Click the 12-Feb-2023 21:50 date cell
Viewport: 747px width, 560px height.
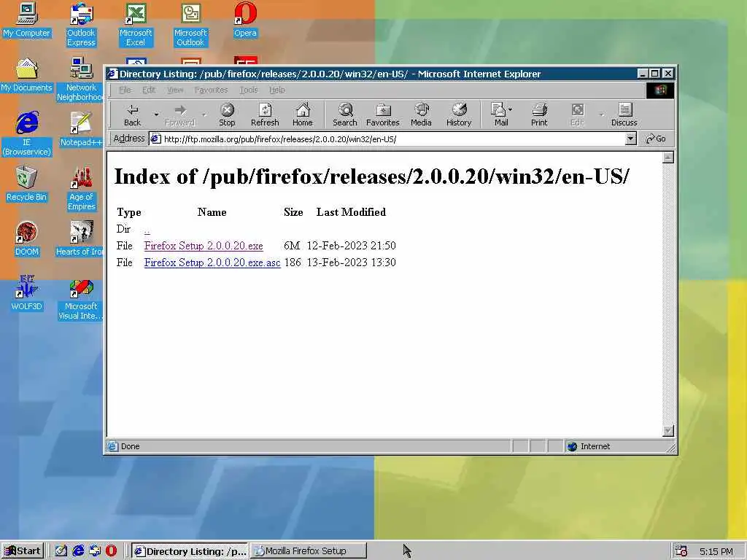click(351, 246)
